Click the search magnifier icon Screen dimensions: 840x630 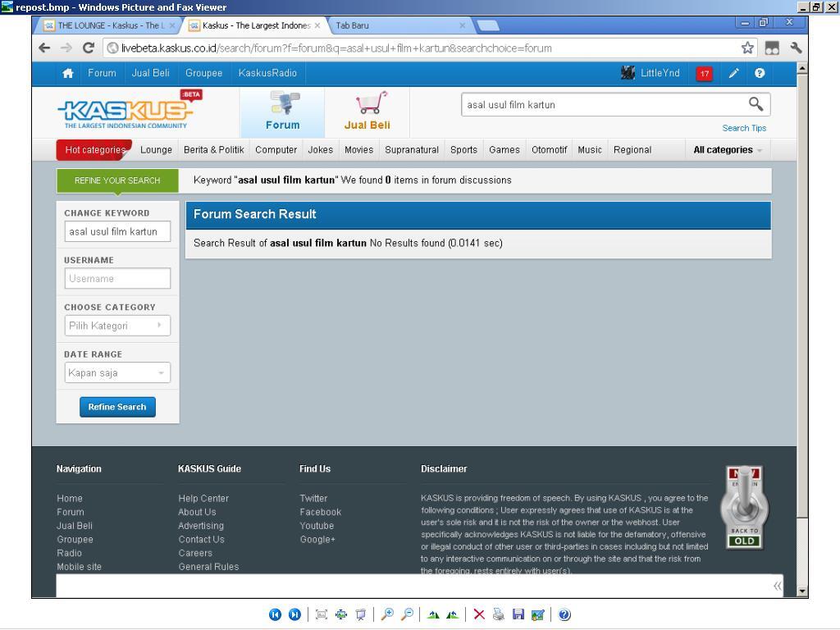click(756, 104)
